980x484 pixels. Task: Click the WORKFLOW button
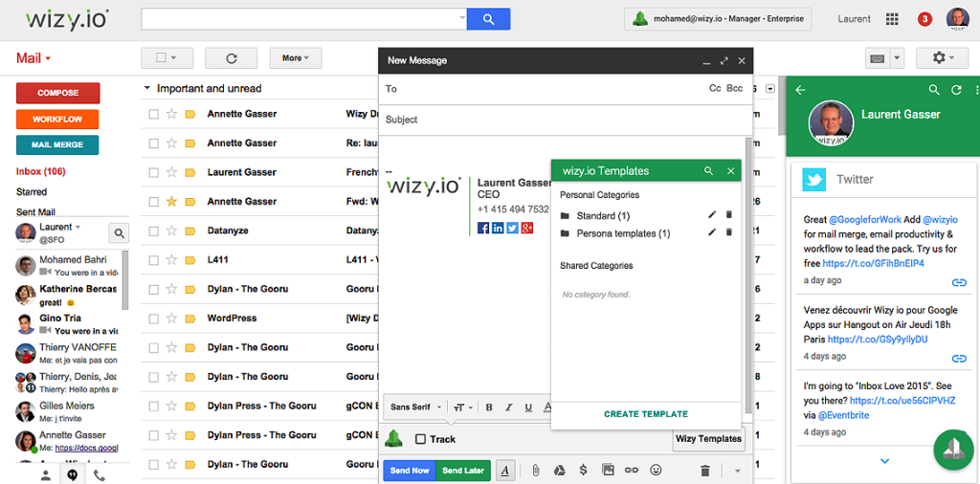tap(58, 120)
